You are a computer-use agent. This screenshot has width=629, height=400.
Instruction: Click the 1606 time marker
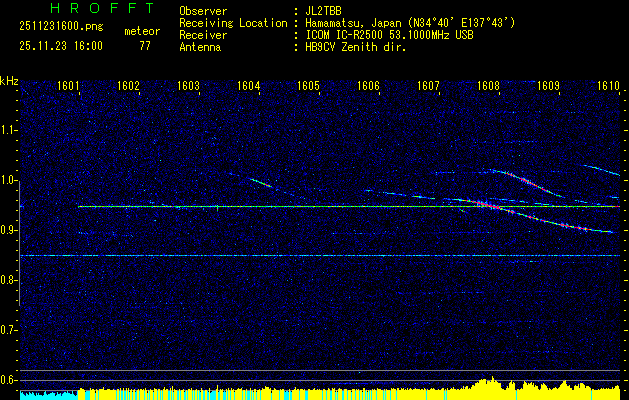(368, 86)
